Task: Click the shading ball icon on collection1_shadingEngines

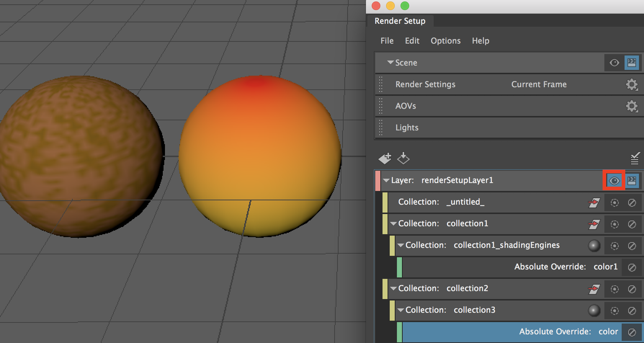Action: [594, 245]
